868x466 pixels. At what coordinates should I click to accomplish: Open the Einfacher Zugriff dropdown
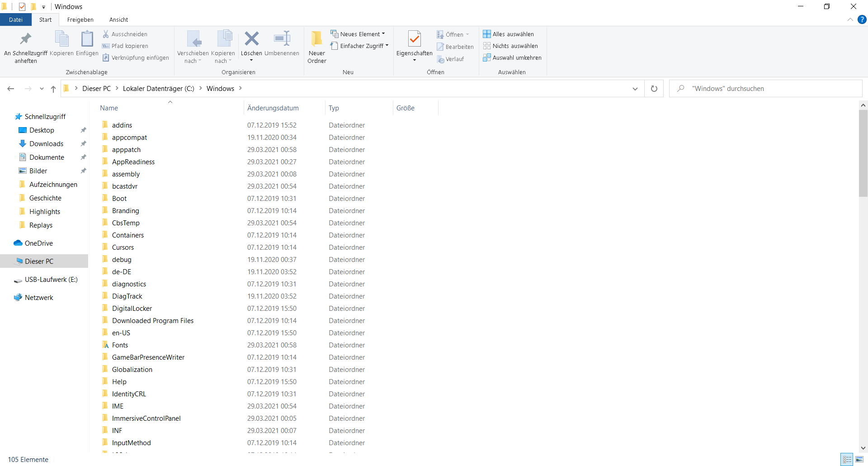(x=387, y=46)
